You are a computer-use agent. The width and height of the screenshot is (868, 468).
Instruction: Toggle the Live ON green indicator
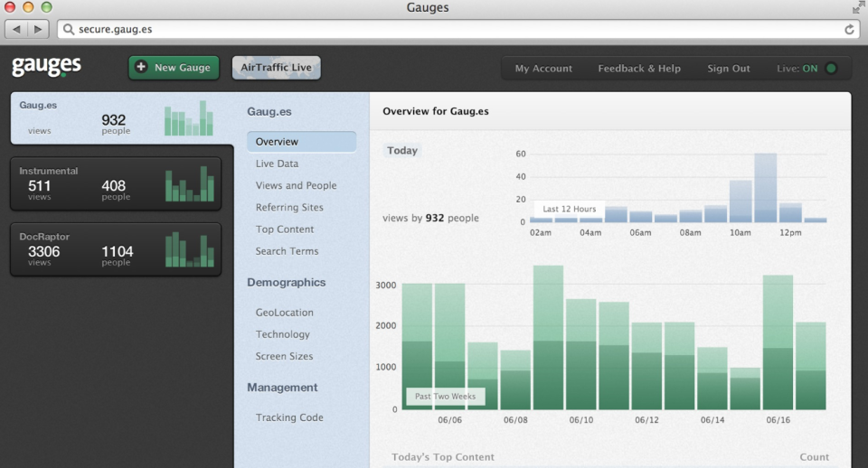[831, 69]
